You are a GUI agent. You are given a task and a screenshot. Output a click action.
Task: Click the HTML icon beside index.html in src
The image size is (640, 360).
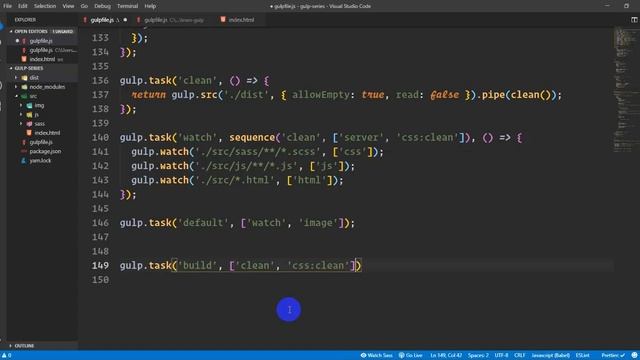[29, 133]
